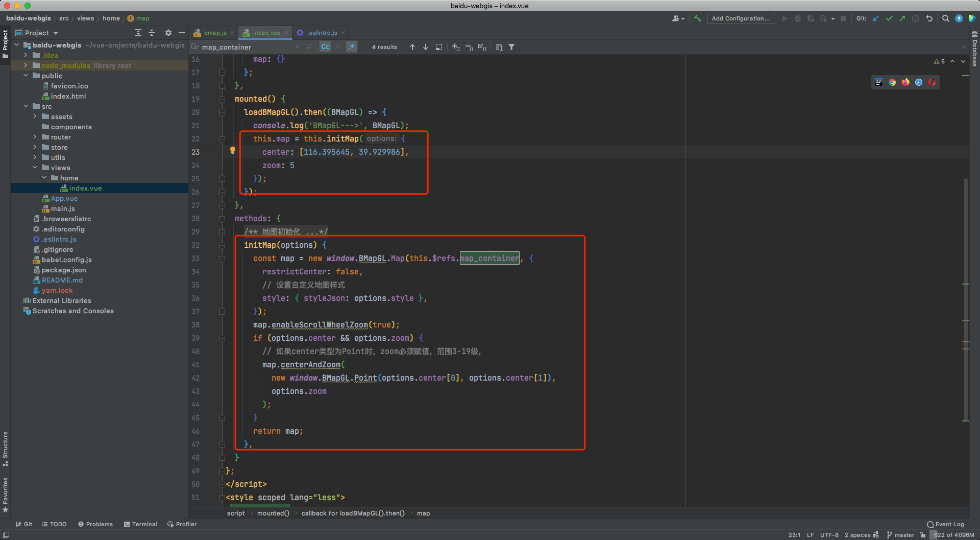The height and width of the screenshot is (540, 980).
Task: Toggle Match Case Cc option
Action: pos(325,46)
